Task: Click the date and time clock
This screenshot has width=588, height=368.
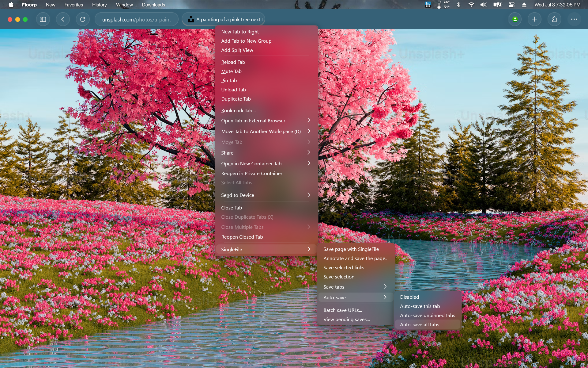Action: point(557,5)
